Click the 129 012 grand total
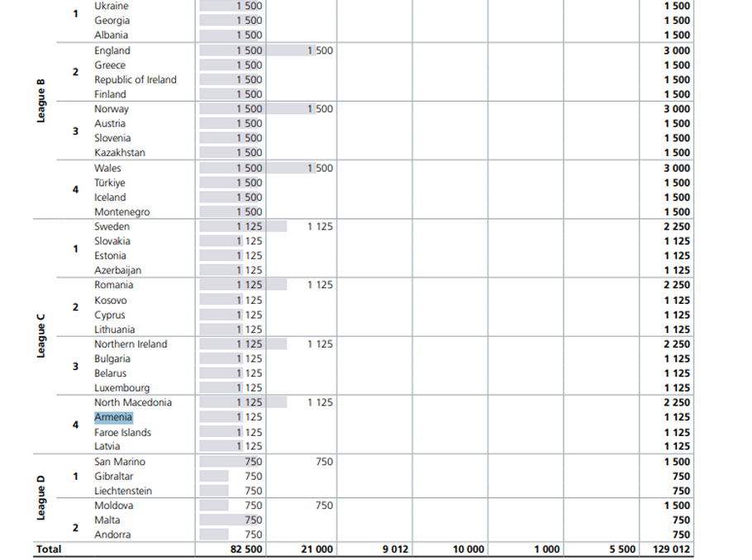752x560 pixels. pos(671,549)
